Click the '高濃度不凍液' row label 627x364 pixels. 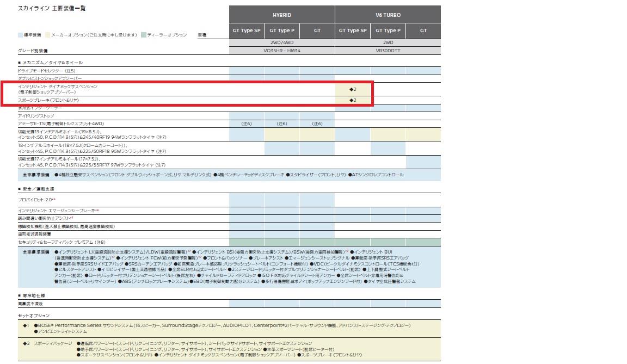(30, 304)
